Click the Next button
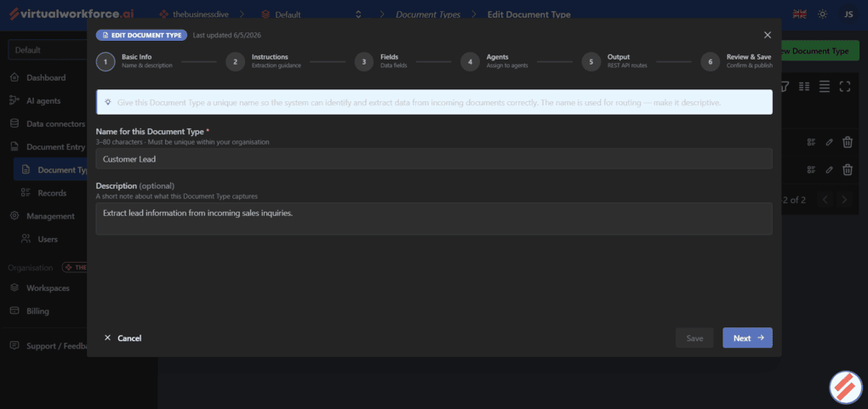Image resolution: width=868 pixels, height=409 pixels. pos(747,338)
